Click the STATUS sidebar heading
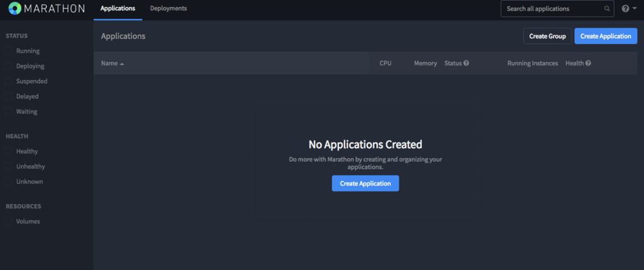 click(x=17, y=36)
